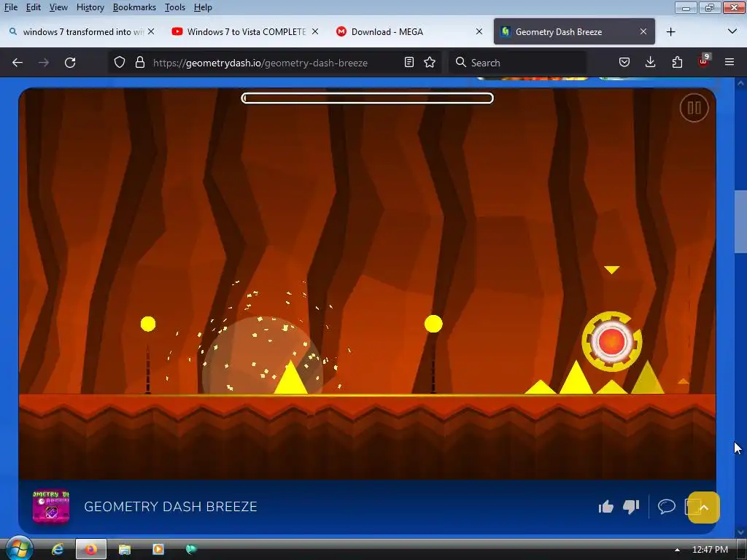Close the Geometry Dash Breeze tab
Viewport: 747px width, 560px height.
point(643,31)
